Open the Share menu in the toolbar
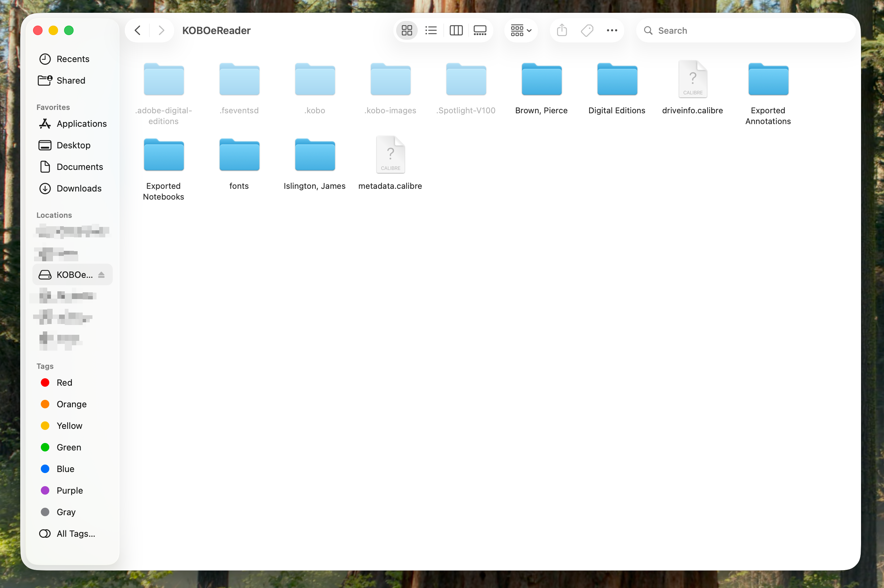Image resolution: width=884 pixels, height=588 pixels. pyautogui.click(x=561, y=30)
